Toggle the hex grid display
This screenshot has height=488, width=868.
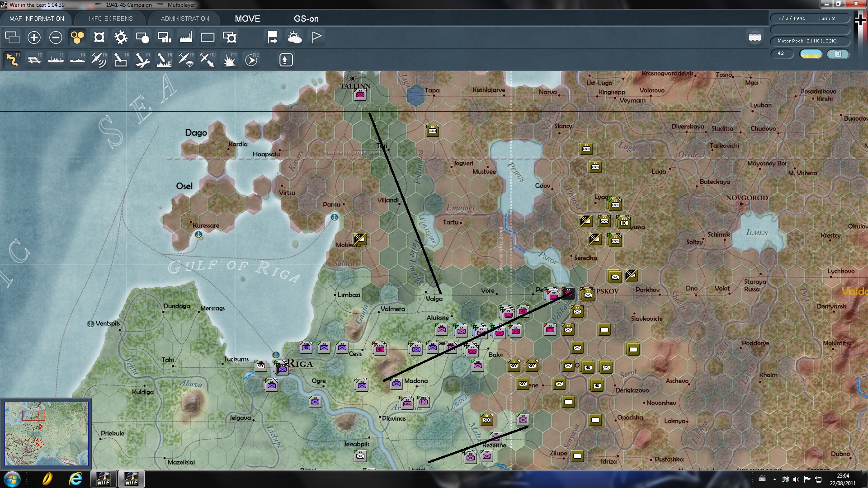[77, 37]
